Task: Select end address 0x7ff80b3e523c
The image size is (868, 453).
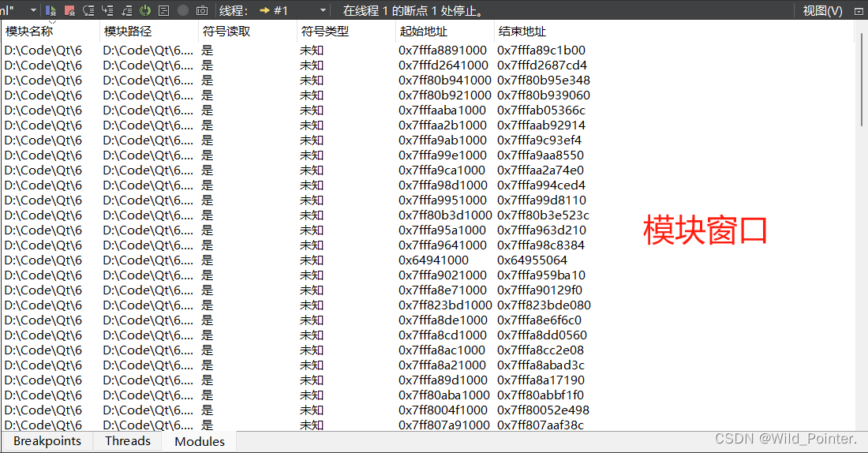Action: tap(543, 215)
